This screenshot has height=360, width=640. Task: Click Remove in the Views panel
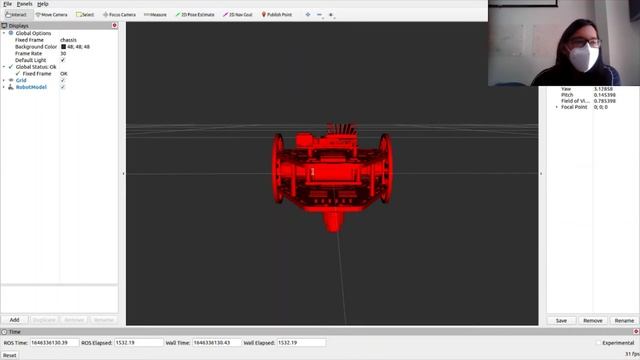tap(593, 321)
